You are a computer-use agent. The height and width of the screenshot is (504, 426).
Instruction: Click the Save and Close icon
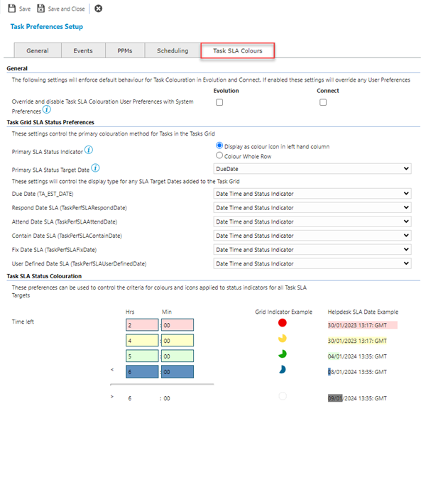point(41,9)
